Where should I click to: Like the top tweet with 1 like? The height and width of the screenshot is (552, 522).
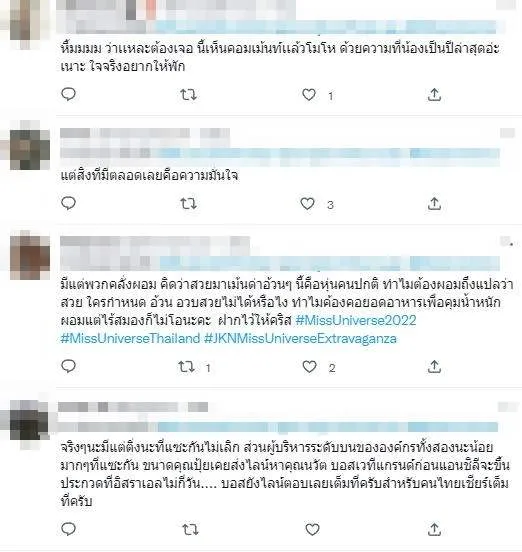click(309, 94)
